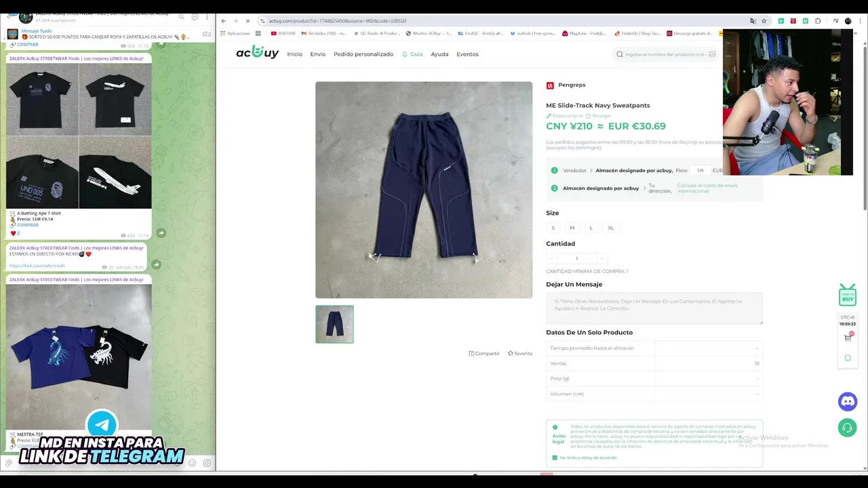Toggle the He leído y estoy de acuerdo checkbox
The height and width of the screenshot is (488, 868).
(x=555, y=457)
